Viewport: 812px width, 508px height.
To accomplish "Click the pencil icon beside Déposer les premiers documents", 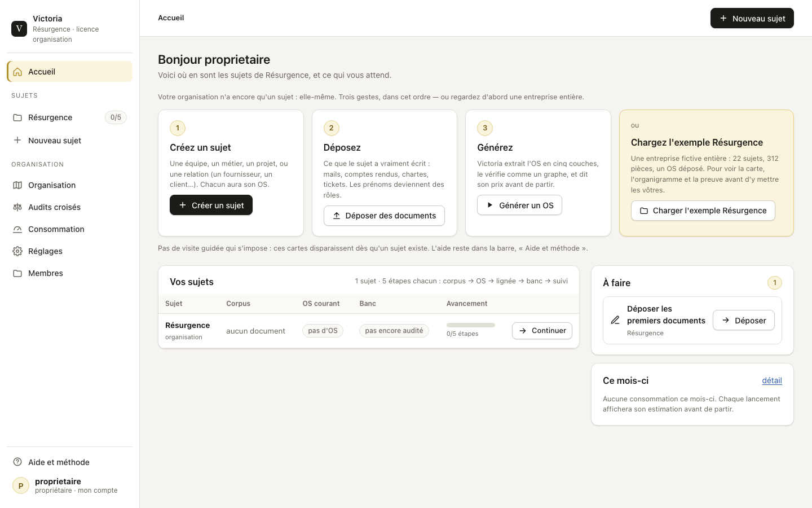I will (615, 320).
